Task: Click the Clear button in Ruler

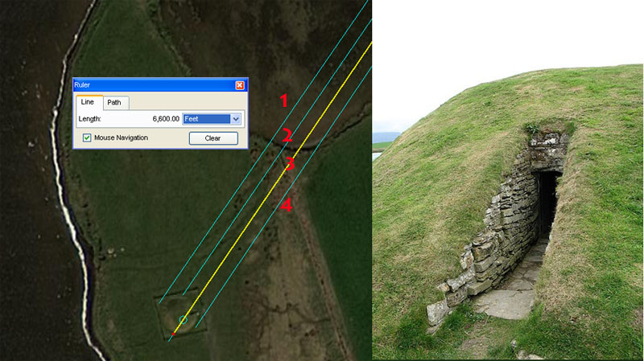Action: click(213, 138)
